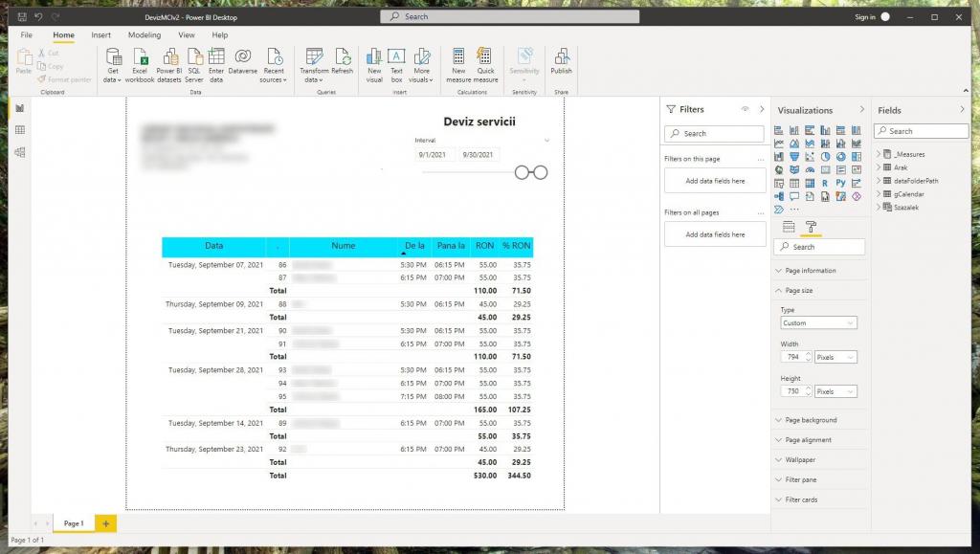Open the page size Type dropdown
The width and height of the screenshot is (980, 554).
(x=818, y=323)
